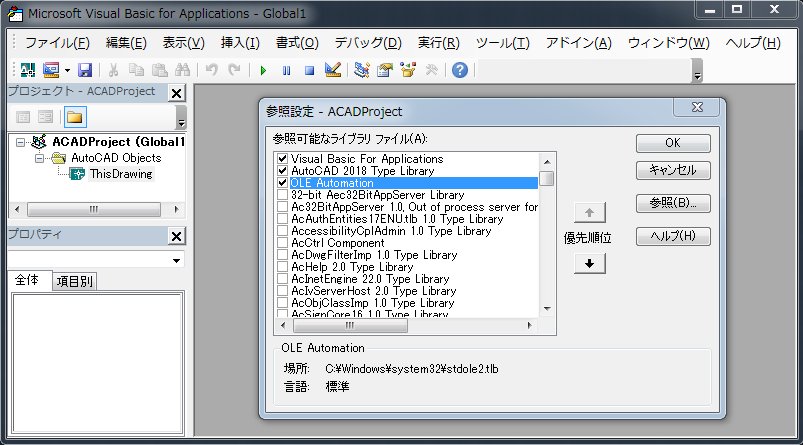Screen dimensions: 803x445
Task: Click the Cut scissors icon
Action: 113,70
